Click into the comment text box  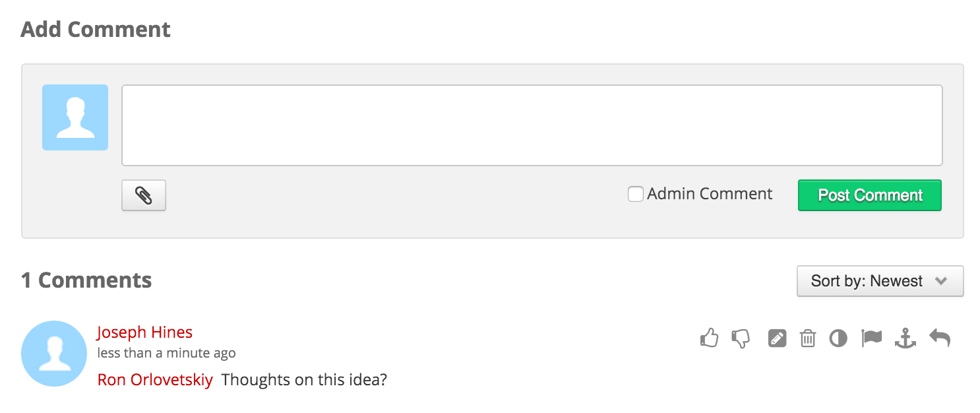point(532,125)
